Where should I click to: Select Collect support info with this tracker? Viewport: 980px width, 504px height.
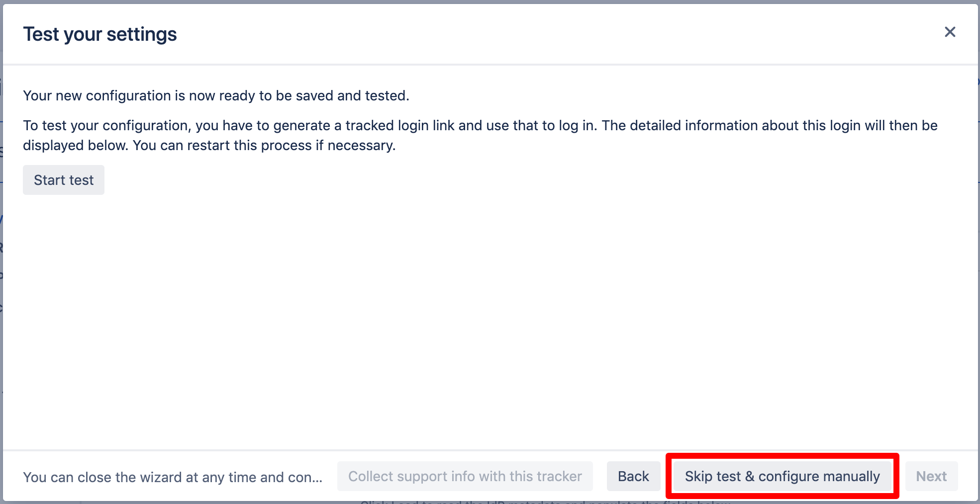click(465, 476)
